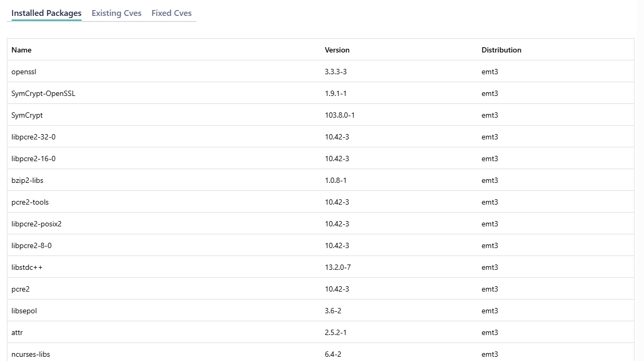The height and width of the screenshot is (361, 644).
Task: Click the attr package row
Action: click(17, 332)
